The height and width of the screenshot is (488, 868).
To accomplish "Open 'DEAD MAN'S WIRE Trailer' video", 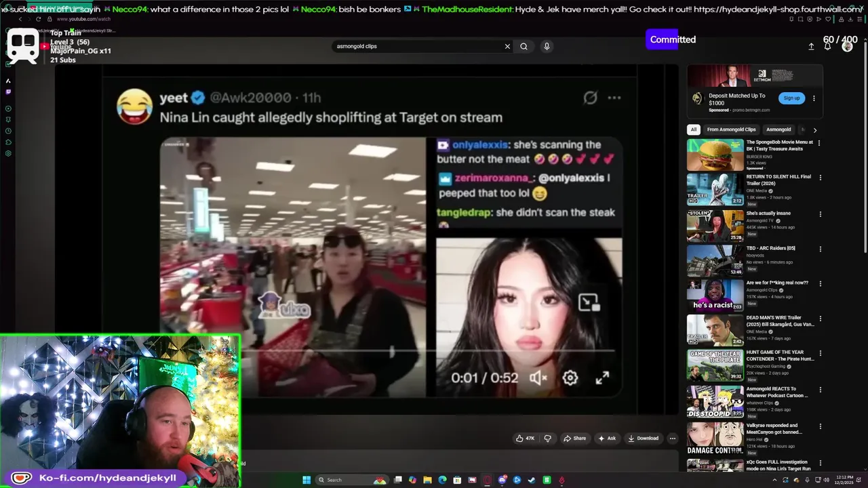I will pos(715,330).
